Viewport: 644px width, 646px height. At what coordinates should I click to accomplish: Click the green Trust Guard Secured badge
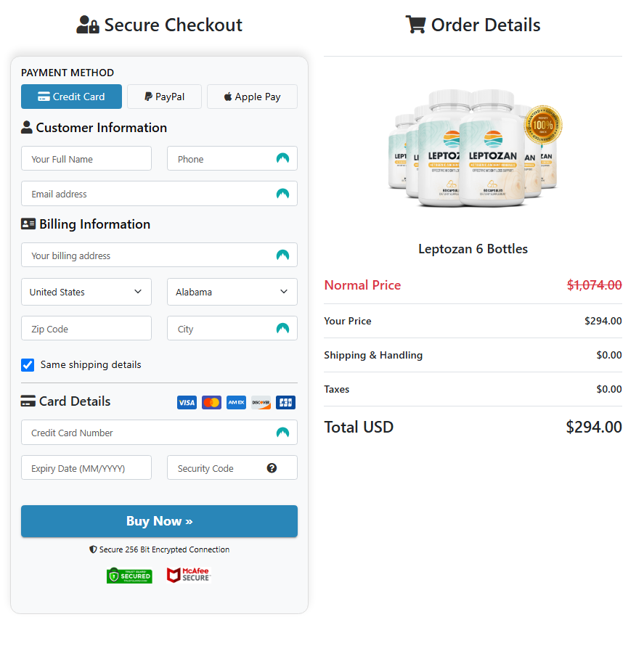pos(129,576)
